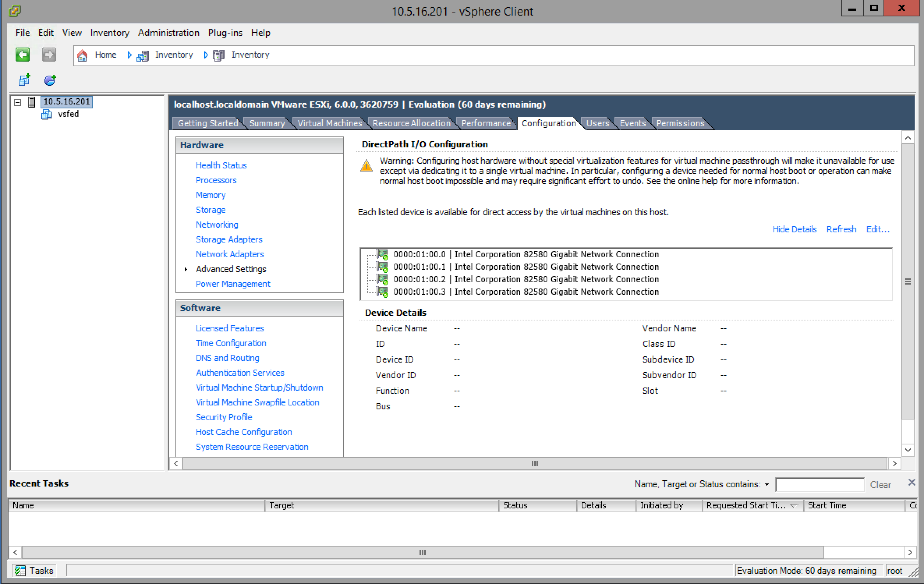Screen dimensions: 924x584
Task: Click the Recent Tasks filter text field
Action: coord(820,485)
